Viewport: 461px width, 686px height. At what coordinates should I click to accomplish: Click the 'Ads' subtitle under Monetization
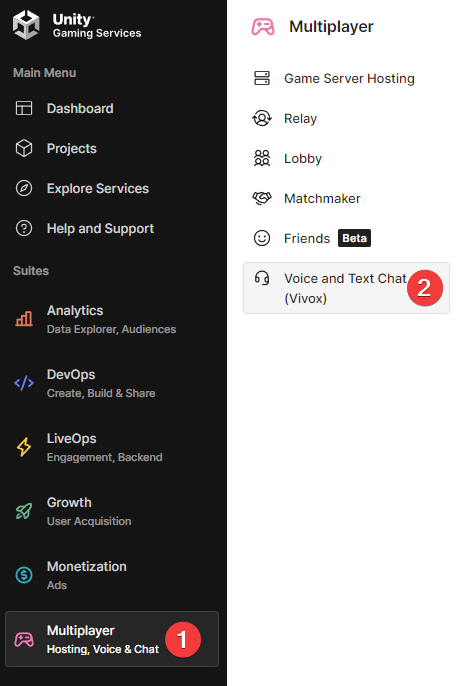[x=57, y=585]
